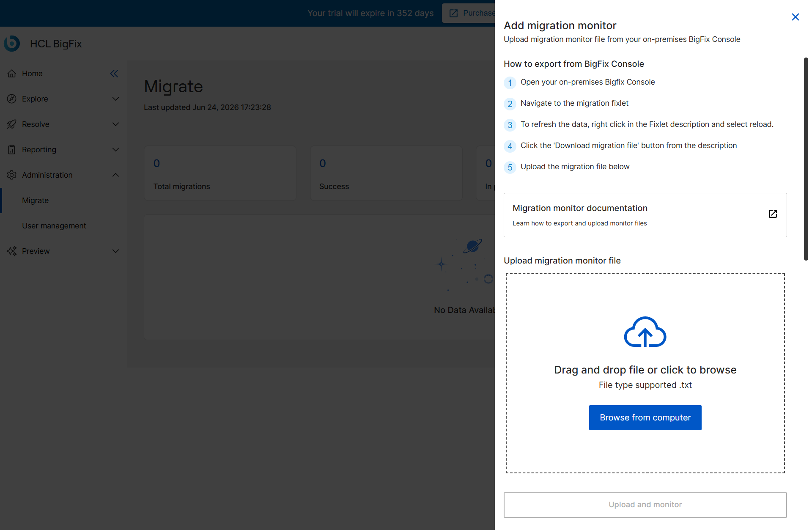Click the cloud upload icon
This screenshot has height=530, width=812.
point(645,332)
